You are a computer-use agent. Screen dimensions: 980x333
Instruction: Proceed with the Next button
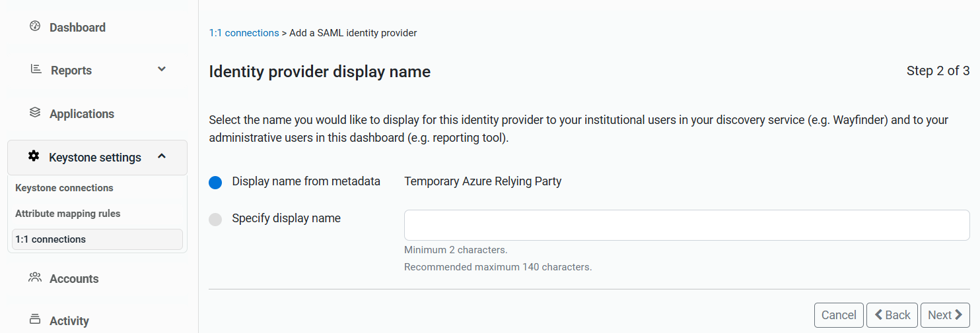pyautogui.click(x=945, y=315)
